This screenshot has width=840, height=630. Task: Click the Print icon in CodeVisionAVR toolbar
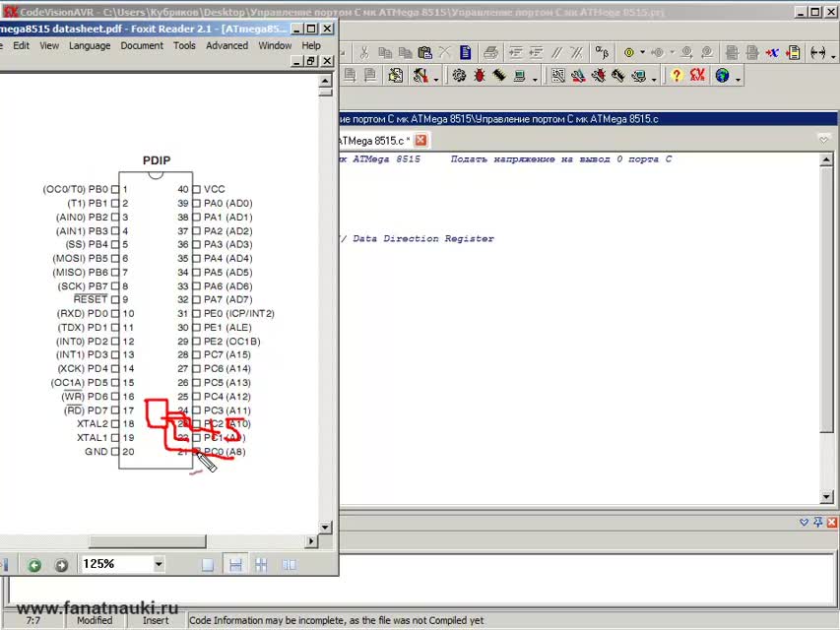pyautogui.click(x=490, y=52)
